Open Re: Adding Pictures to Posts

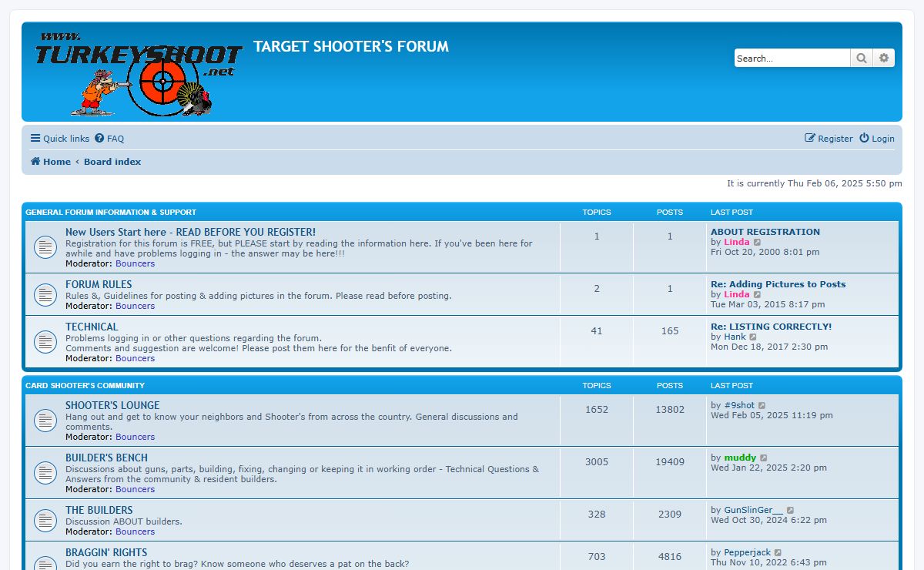tap(778, 284)
